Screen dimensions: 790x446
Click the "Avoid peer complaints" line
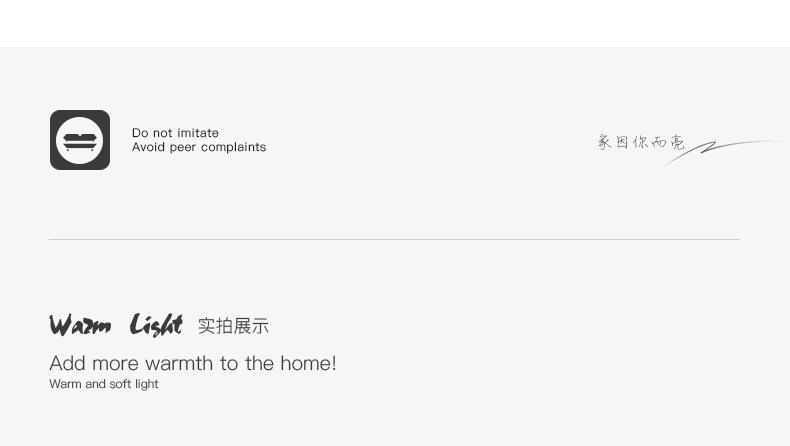click(x=199, y=147)
